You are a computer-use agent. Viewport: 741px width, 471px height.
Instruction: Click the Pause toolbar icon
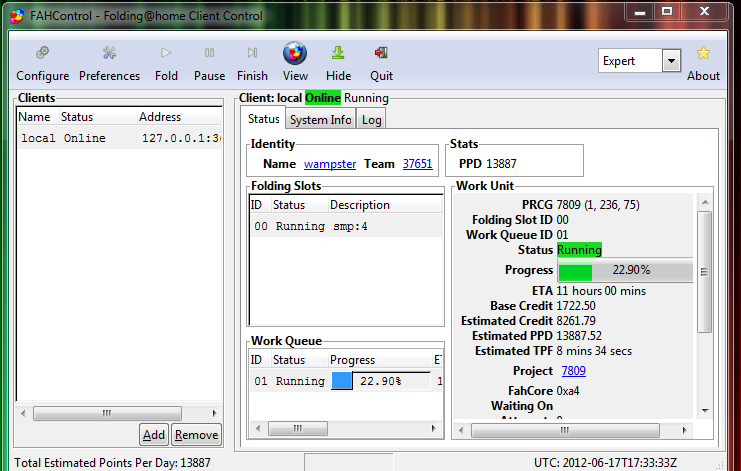[x=209, y=53]
